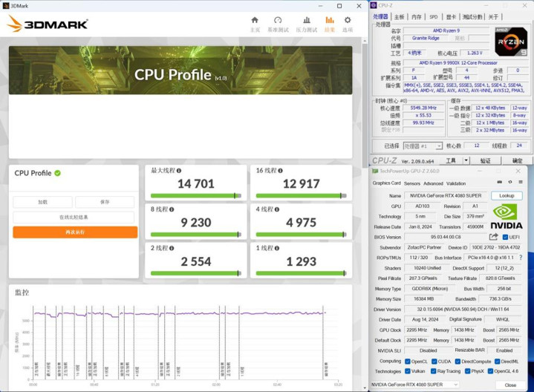Click the 确定 button in CPU-Z
The image size is (534, 392).
(517, 160)
